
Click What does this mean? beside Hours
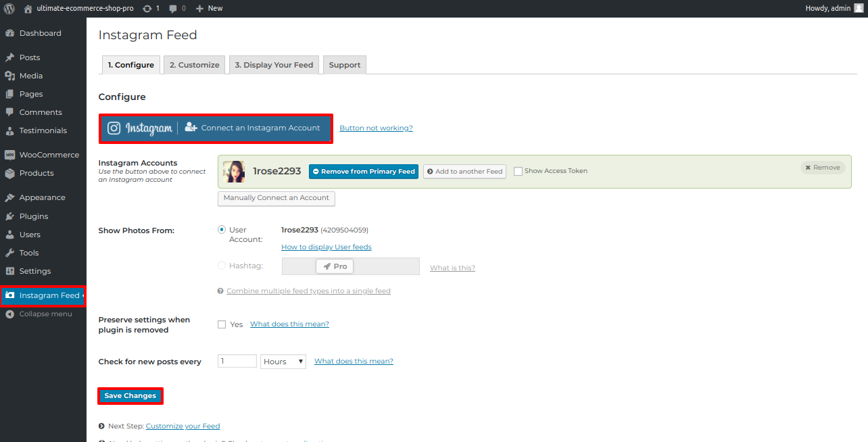(x=354, y=362)
